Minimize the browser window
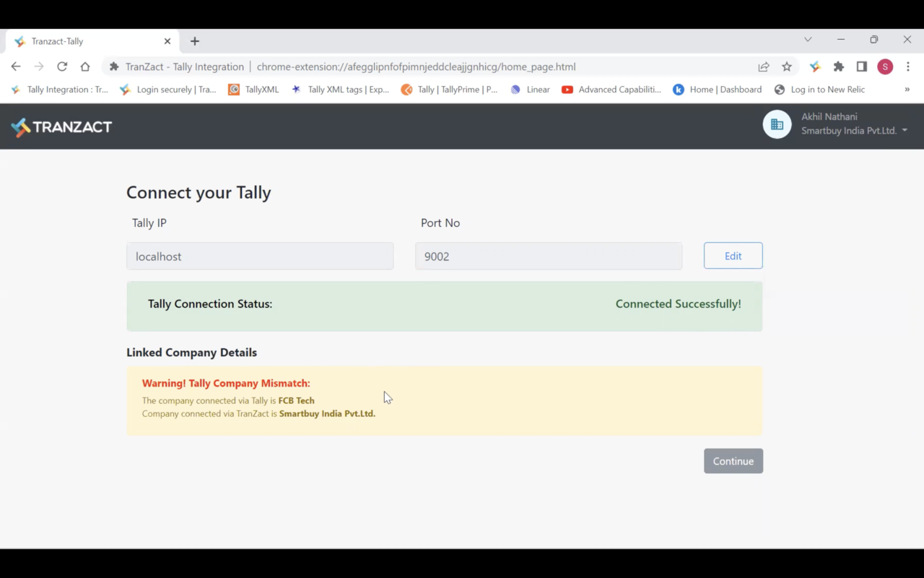The height and width of the screenshot is (578, 924). pos(841,39)
